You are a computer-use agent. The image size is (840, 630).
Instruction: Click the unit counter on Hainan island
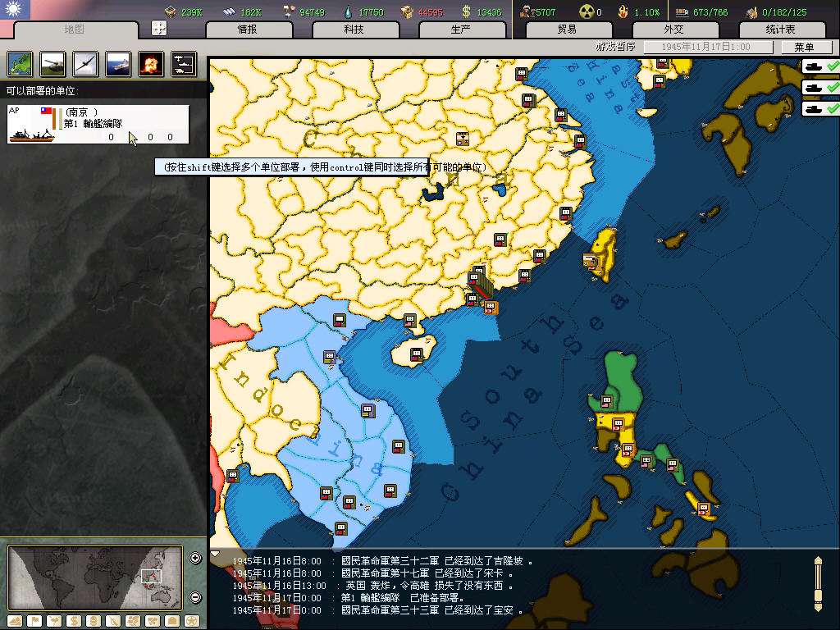tap(417, 354)
